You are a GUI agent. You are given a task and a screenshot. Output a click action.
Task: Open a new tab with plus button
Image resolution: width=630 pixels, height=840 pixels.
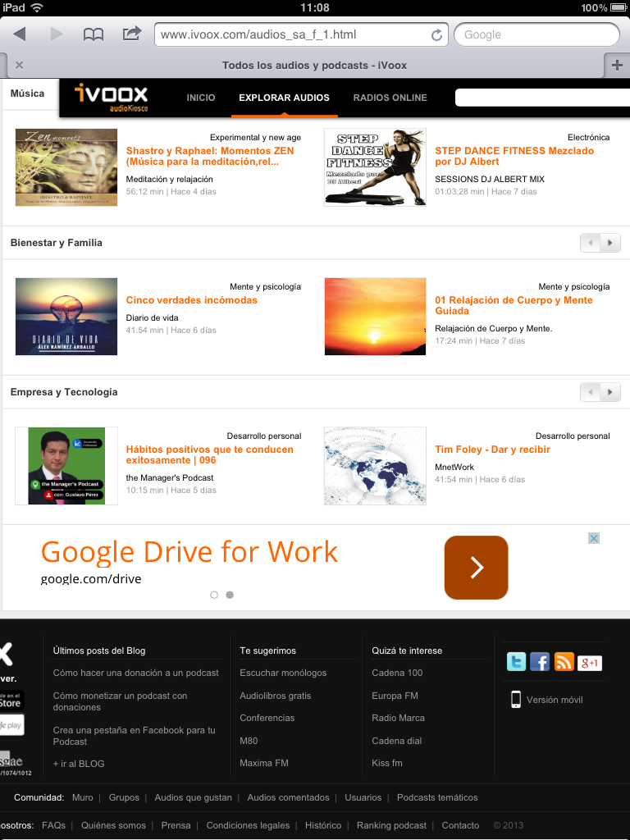point(617,66)
